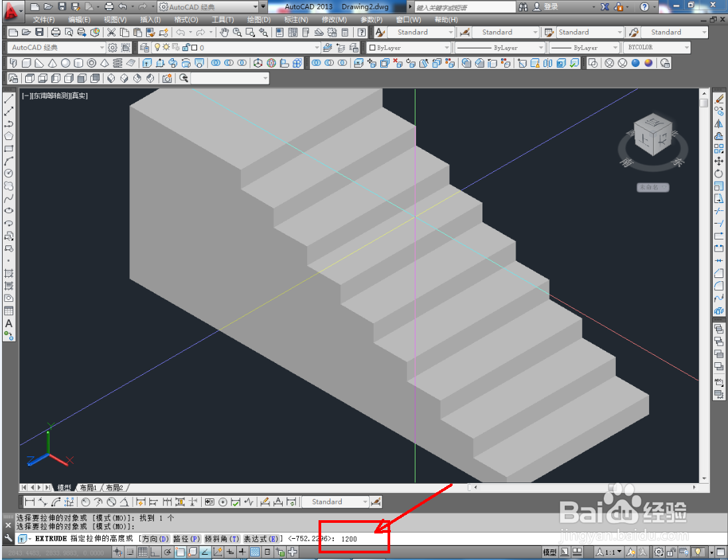Open the lineweight ByLayer dropdown
Screen dimensions: 728x560
point(616,47)
